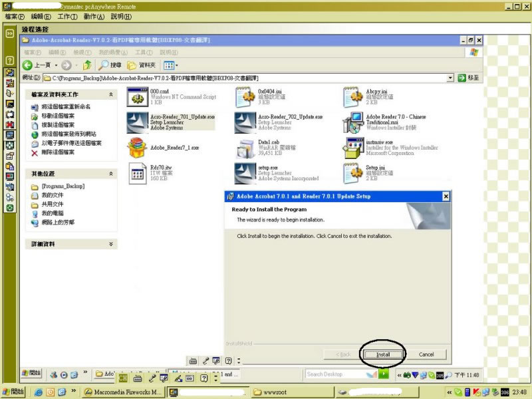Open the 搜尋 search pane
The image size is (532, 399).
pos(110,65)
